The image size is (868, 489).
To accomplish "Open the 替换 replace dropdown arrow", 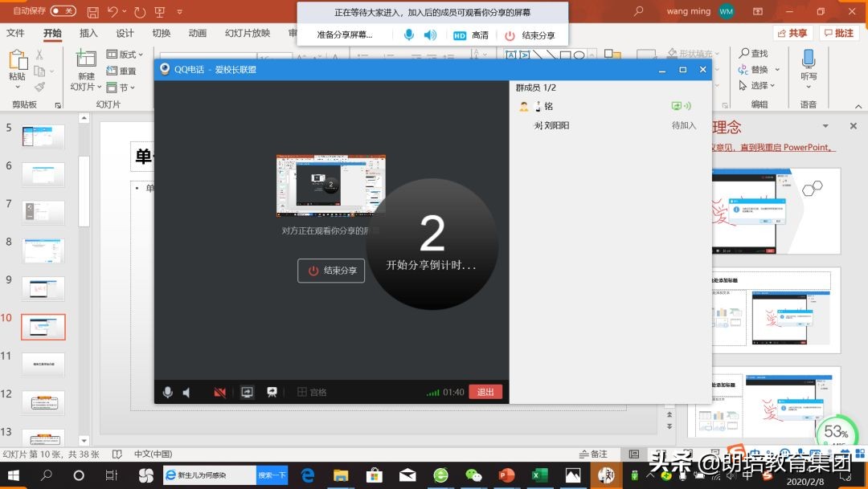I will (777, 69).
